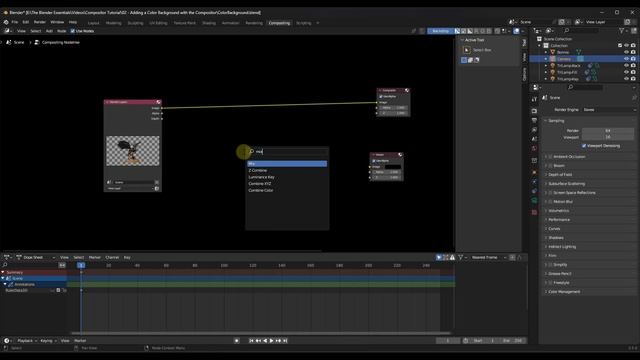Toggle visibility eye for the Collection row
Screen dimensions: 640x360
coord(626,45)
